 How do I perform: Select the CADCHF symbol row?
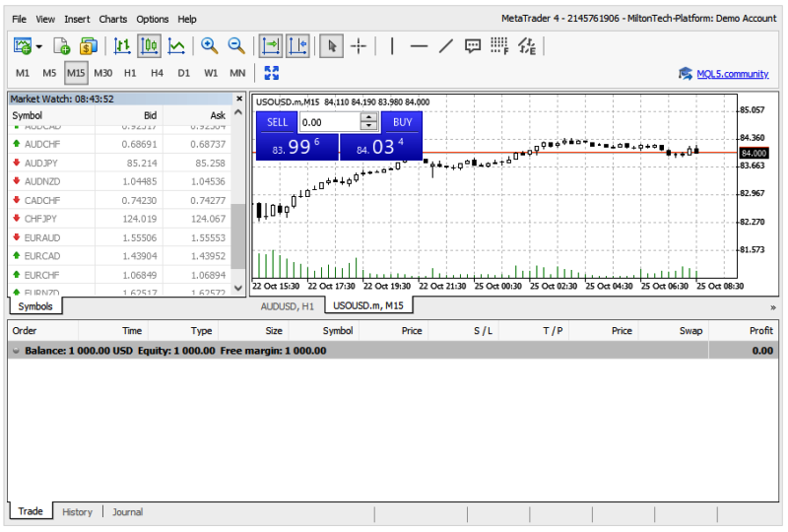120,200
